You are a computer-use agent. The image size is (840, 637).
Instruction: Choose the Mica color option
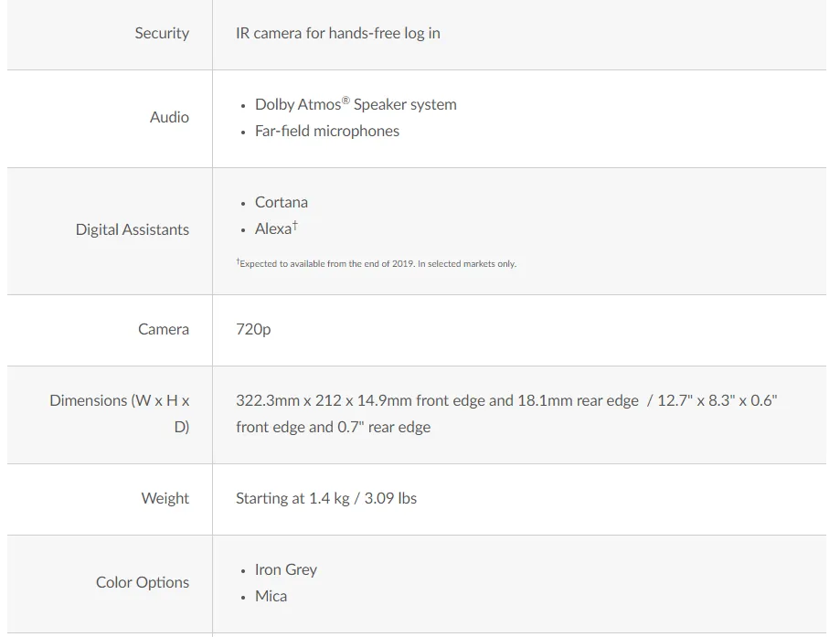click(x=271, y=596)
